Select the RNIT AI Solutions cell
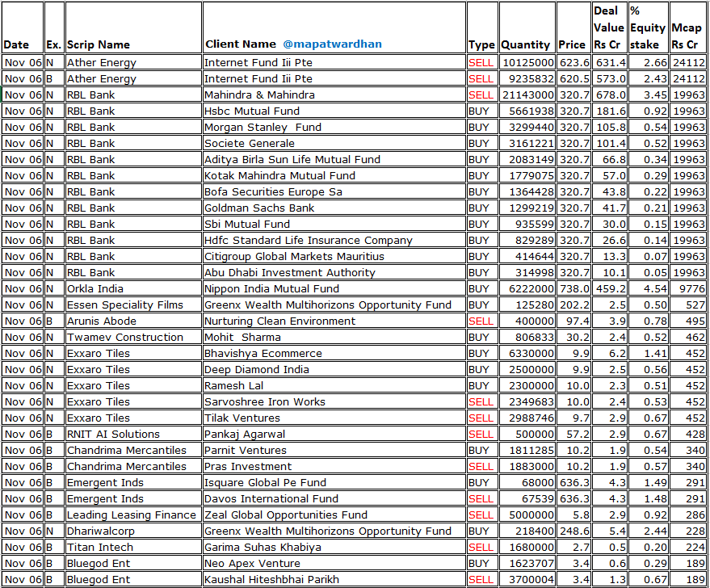The image size is (710, 588). pos(133,435)
